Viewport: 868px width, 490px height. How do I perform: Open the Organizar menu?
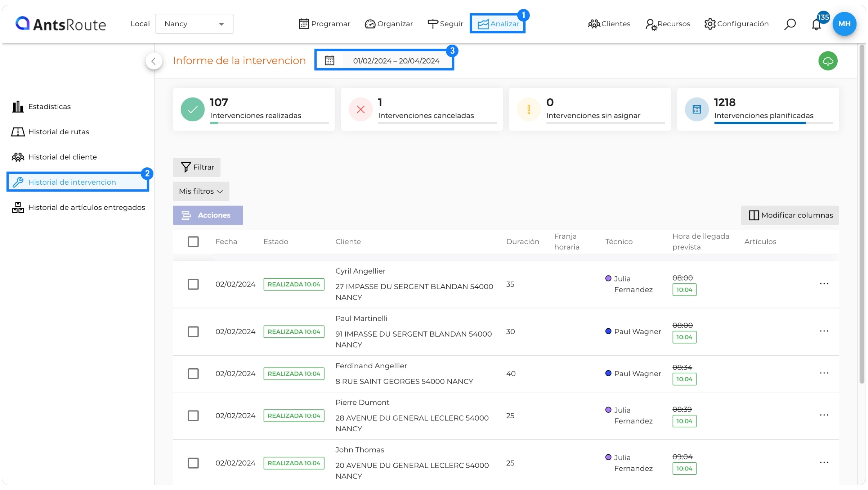pyautogui.click(x=389, y=24)
